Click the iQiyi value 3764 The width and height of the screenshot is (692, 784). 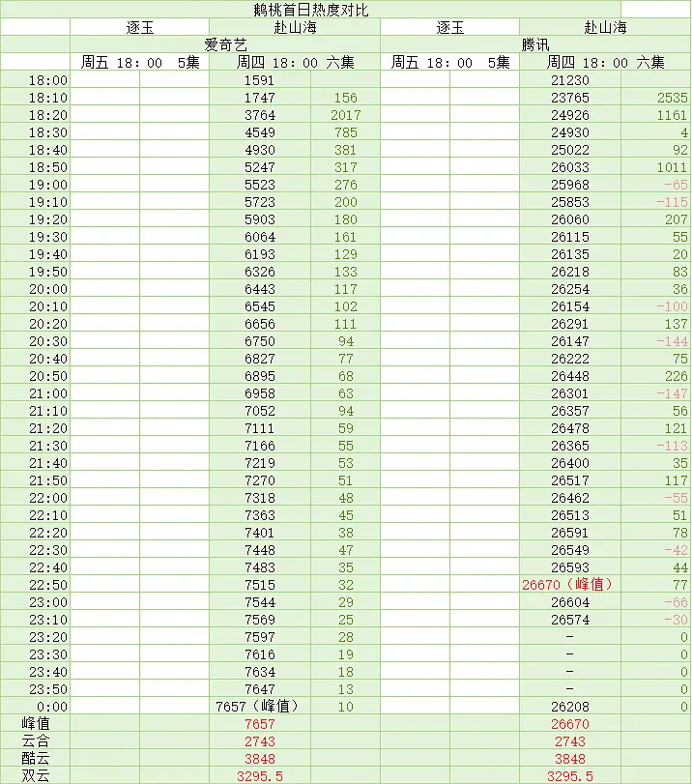tap(259, 115)
